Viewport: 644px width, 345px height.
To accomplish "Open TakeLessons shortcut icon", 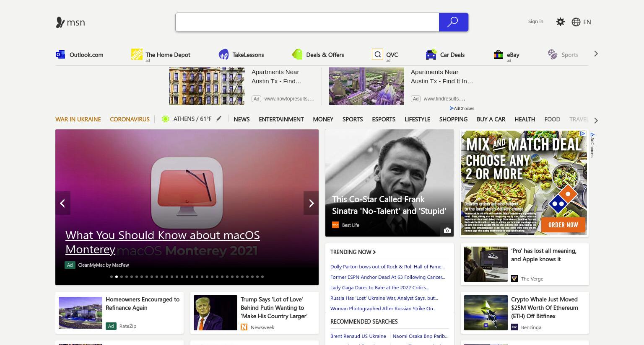I will pos(223,54).
